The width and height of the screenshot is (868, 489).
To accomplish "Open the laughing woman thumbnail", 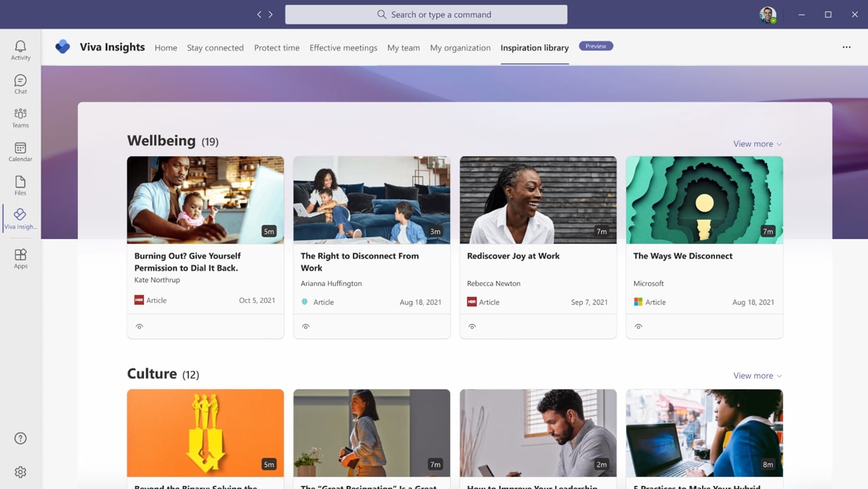I will point(538,200).
